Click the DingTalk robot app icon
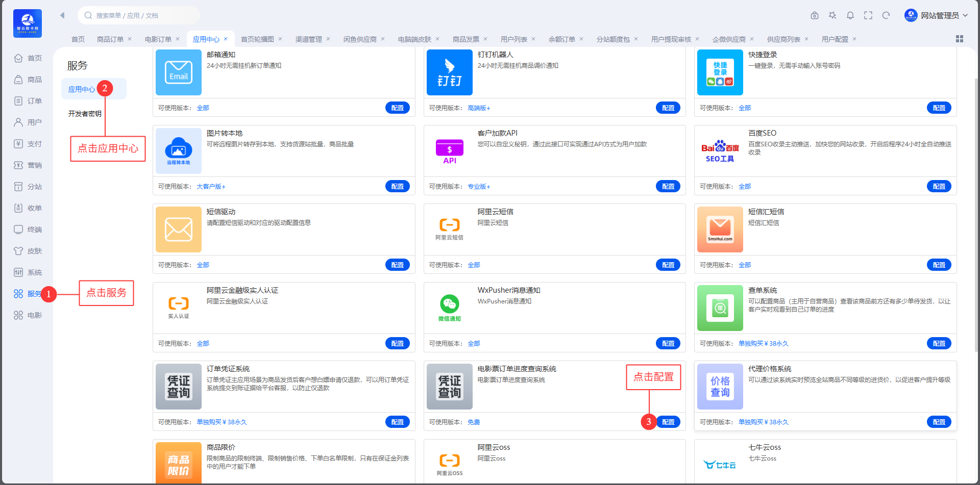The image size is (980, 485). pos(449,72)
